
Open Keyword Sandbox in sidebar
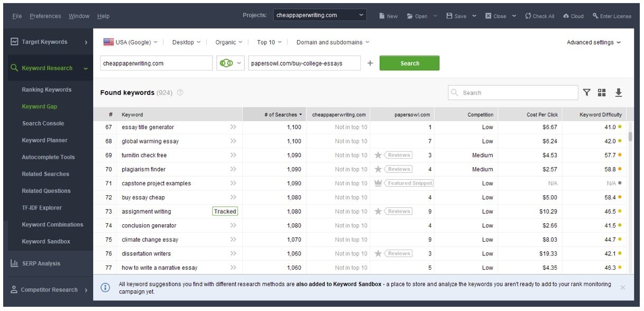pos(46,242)
